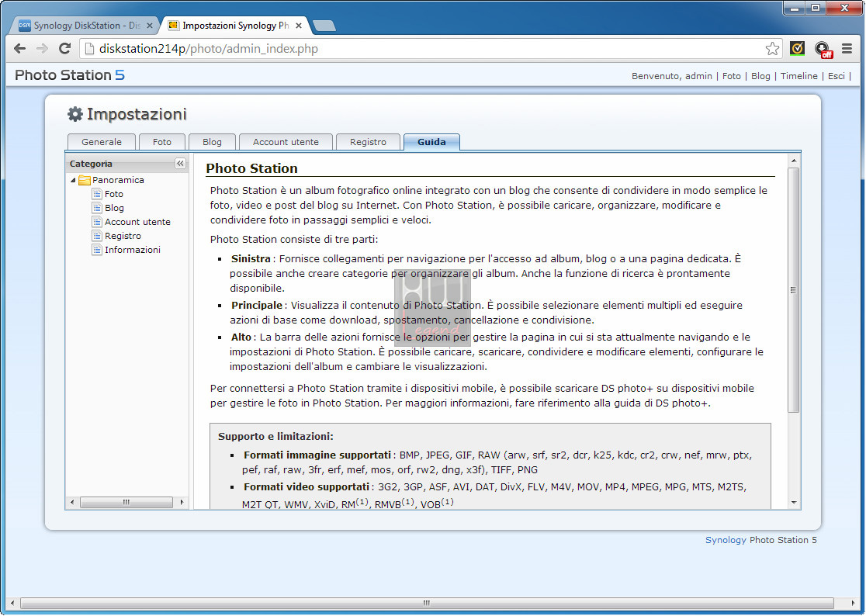Select the Panoramica folder in the tree

118,180
